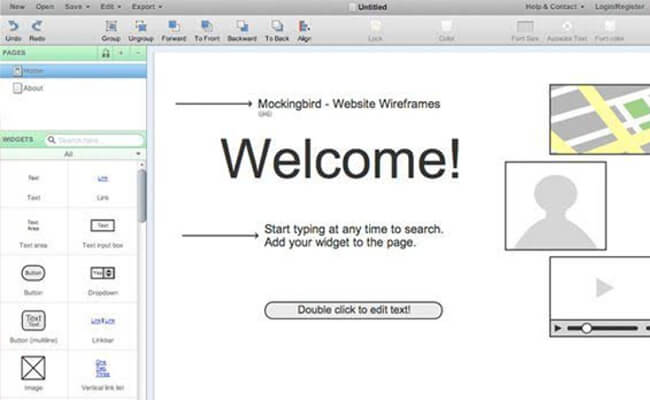
Task: Open the Help & Contact menu
Action: coord(555,6)
